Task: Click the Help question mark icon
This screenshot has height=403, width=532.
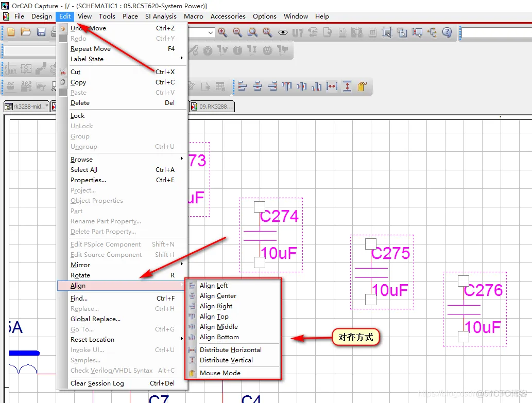Action: coord(447,32)
